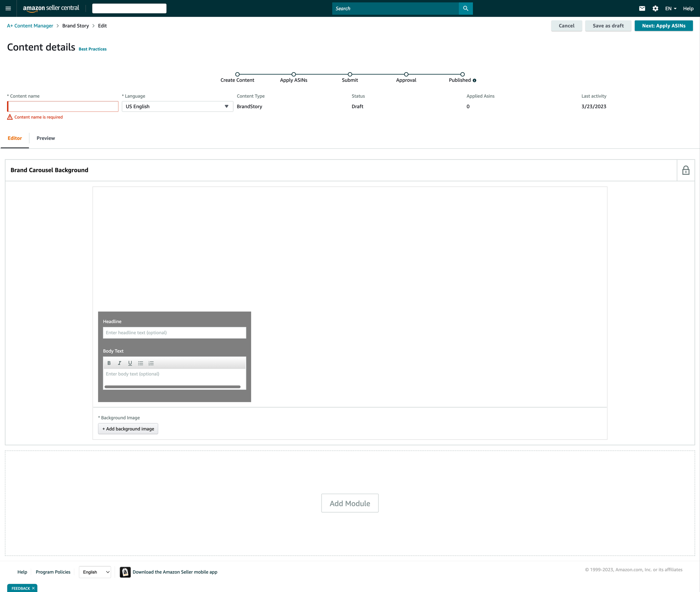This screenshot has height=592, width=700.
Task: Click body text horizontal scrollbar
Action: [x=172, y=387]
